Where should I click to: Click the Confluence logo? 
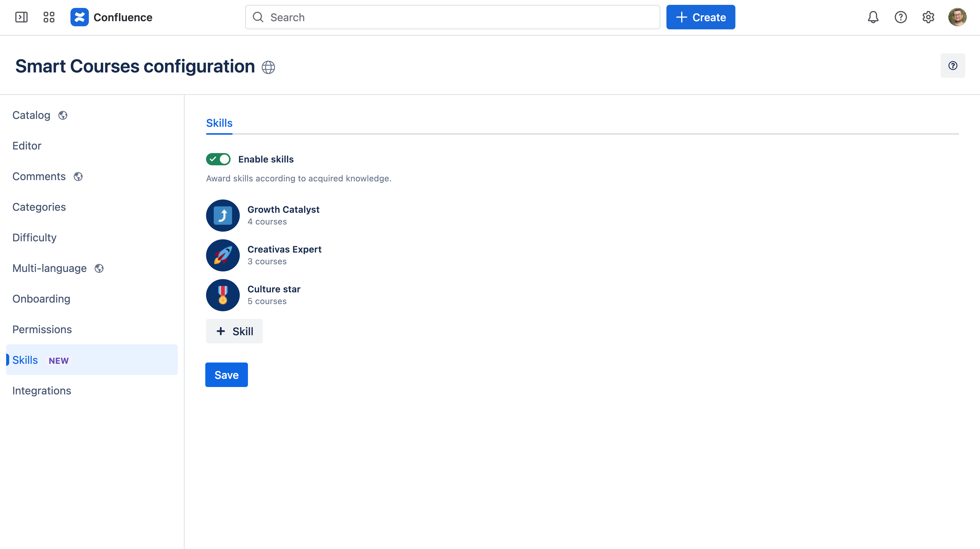click(x=79, y=17)
